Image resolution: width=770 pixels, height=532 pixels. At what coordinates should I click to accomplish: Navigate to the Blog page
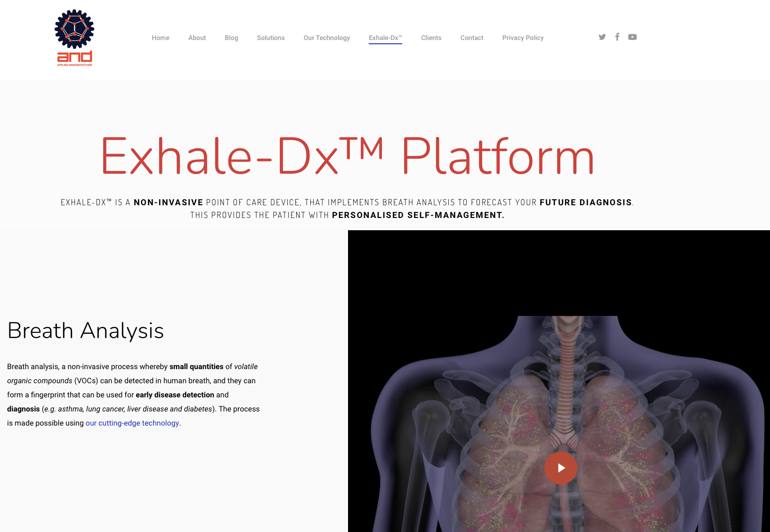(231, 38)
